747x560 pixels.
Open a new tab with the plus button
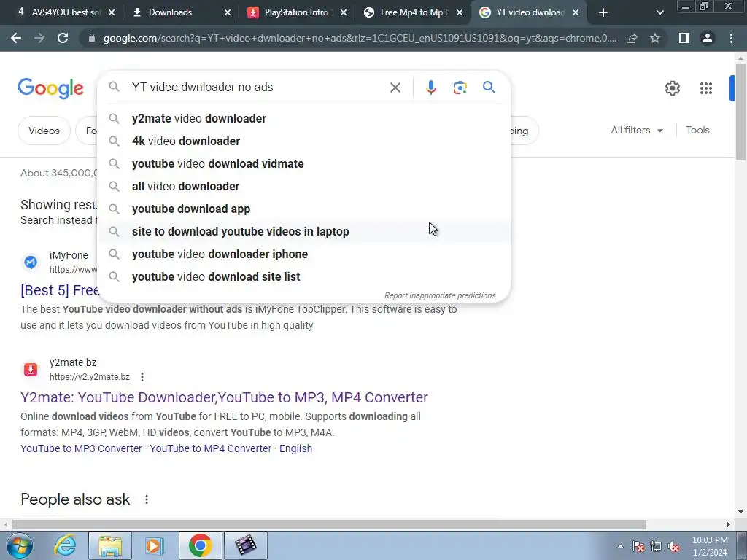(x=603, y=12)
